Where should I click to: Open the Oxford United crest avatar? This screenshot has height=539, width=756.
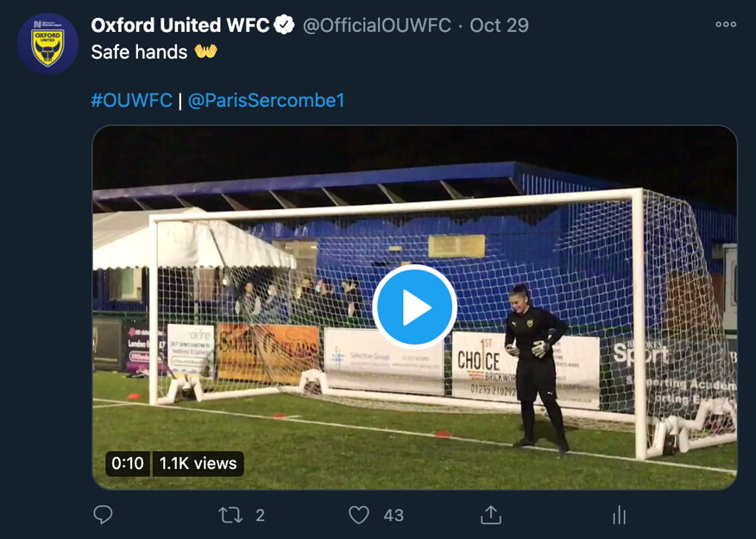(x=47, y=44)
